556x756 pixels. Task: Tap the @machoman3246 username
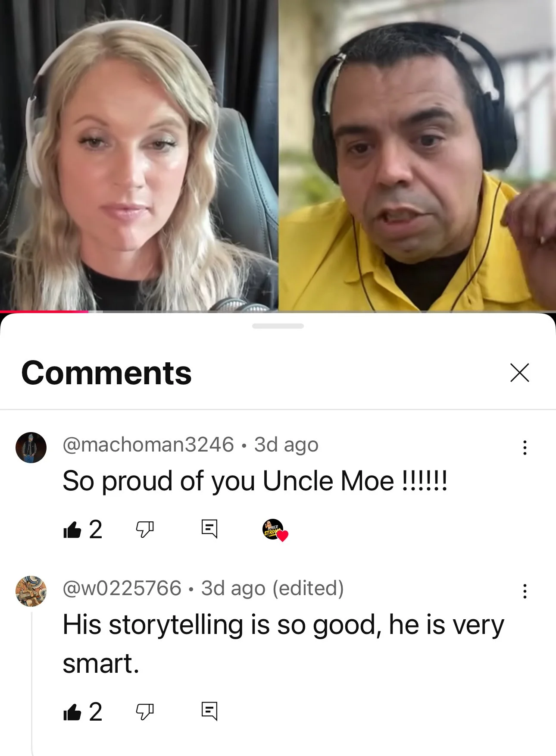click(x=148, y=445)
